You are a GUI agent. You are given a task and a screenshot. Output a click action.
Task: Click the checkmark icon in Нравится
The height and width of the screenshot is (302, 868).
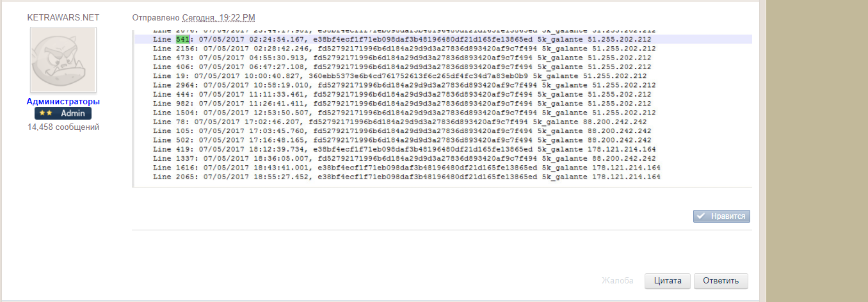tap(701, 216)
